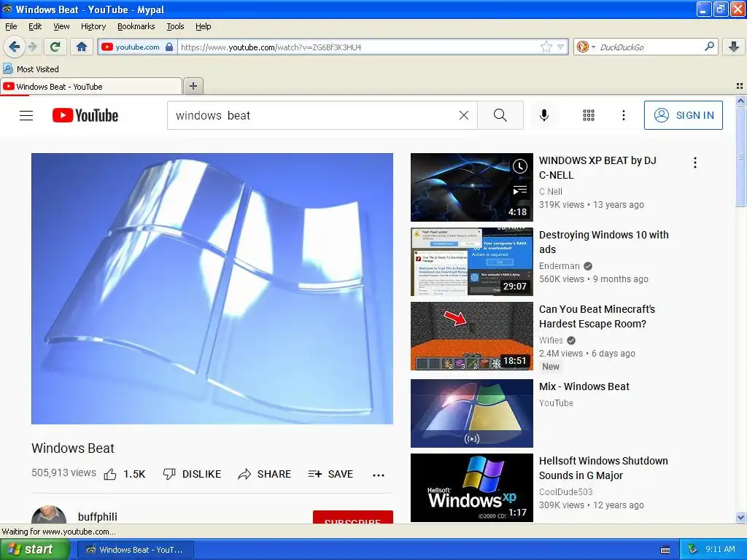Add DJ C-NELL video to queue icon
Screen dimensions: 747x560
point(519,191)
